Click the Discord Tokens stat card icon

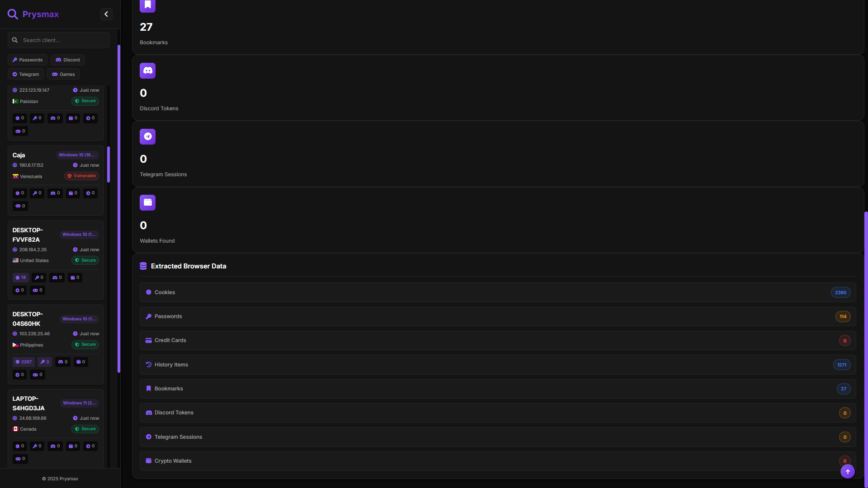[147, 70]
